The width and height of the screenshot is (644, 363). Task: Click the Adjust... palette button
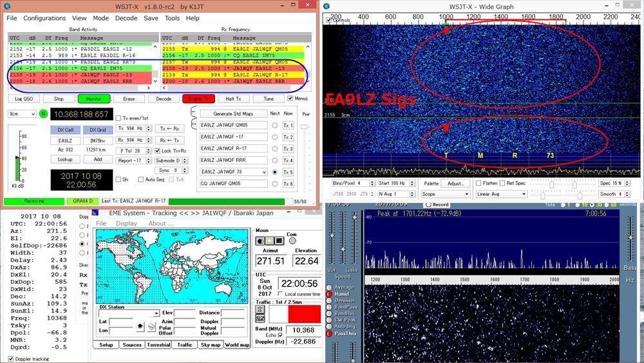[x=455, y=183]
